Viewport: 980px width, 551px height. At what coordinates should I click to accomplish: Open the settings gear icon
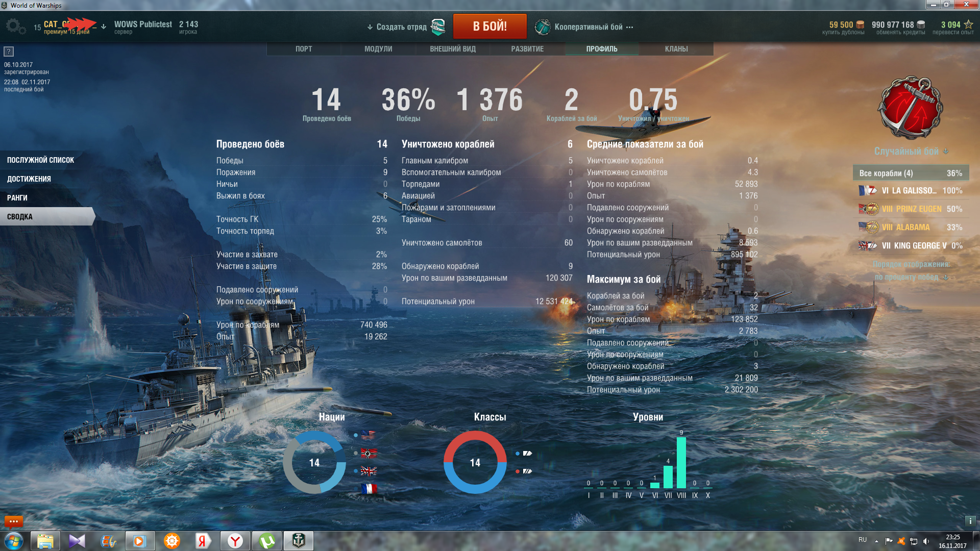(15, 27)
